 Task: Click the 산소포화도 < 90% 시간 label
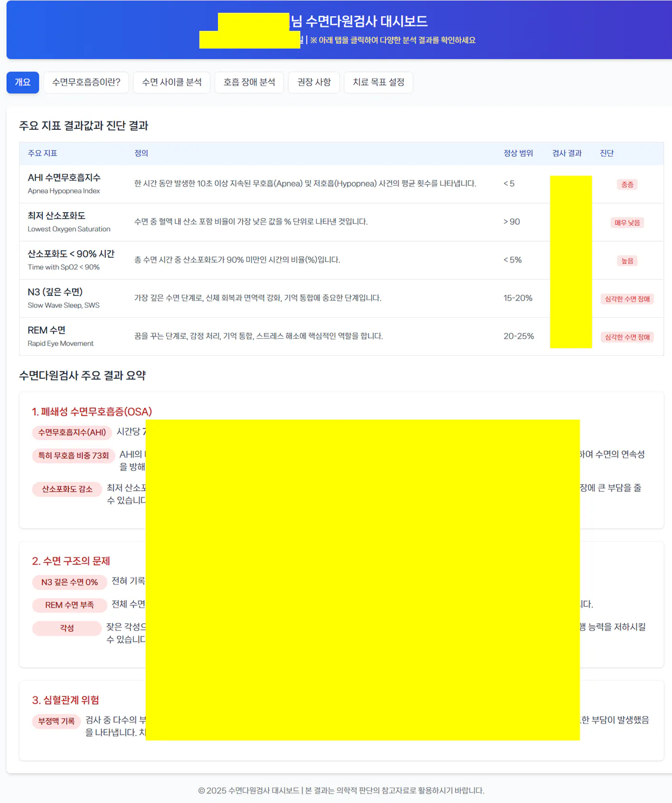[71, 254]
